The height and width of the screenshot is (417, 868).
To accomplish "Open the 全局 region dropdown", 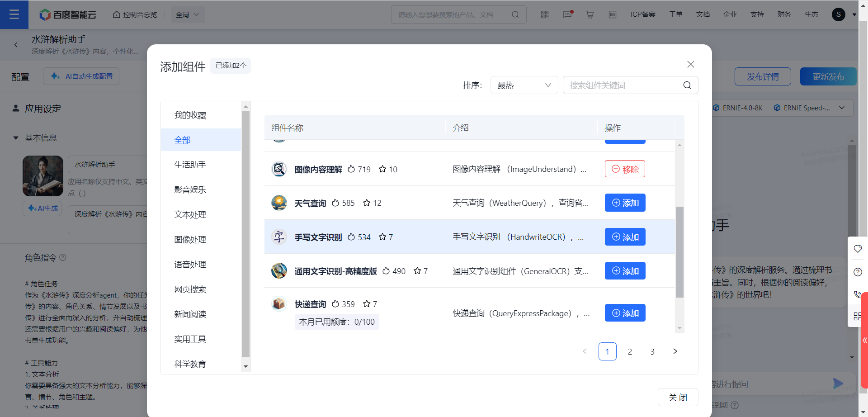I will point(188,14).
